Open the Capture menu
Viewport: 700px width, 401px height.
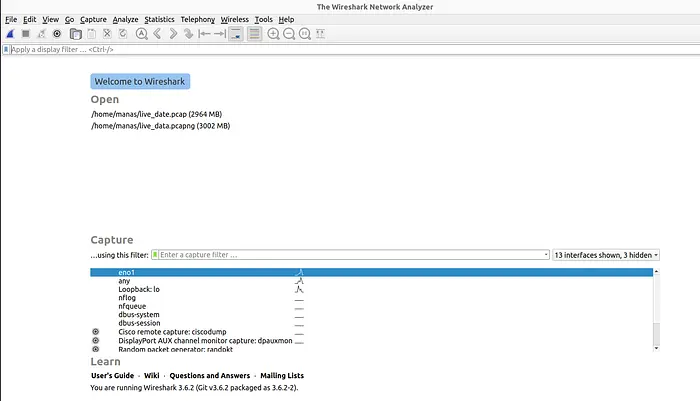tap(93, 19)
